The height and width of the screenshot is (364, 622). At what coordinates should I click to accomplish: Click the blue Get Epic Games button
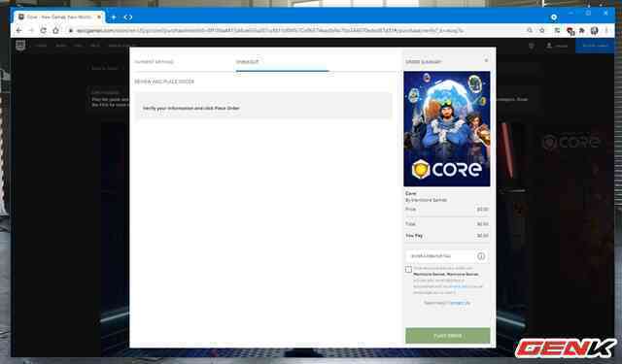pos(595,46)
